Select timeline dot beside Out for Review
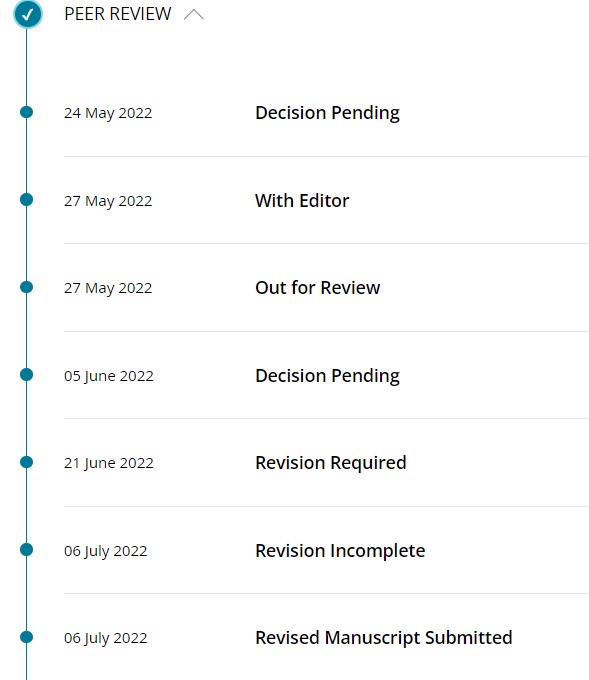Viewport: 589px width, 680px height. (x=26, y=287)
